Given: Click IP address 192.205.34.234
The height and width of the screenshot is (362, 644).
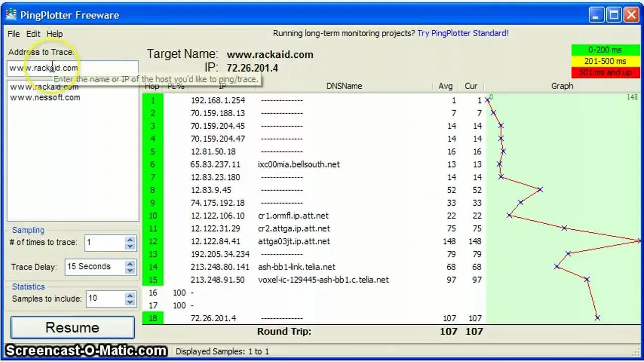Looking at the screenshot, I should pyautogui.click(x=220, y=254).
